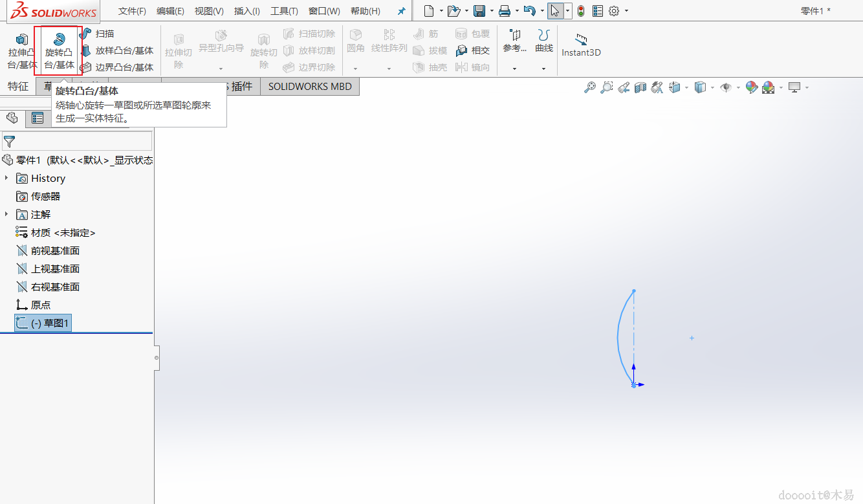Open the File Properties list icon

(x=598, y=11)
